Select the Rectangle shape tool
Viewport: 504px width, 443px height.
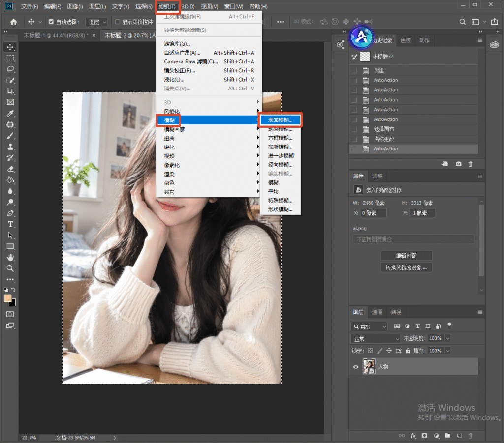10,246
